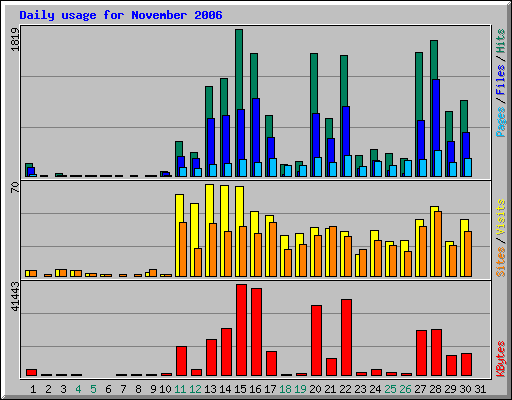Screen dimensions: 512x400
Task: Click the "Daily usage for November 2006" title
Action: pyautogui.click(x=121, y=16)
